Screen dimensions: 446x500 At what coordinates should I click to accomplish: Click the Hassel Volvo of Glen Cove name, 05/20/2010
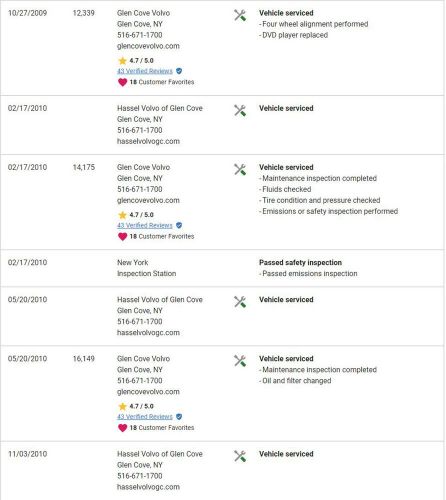click(x=160, y=300)
